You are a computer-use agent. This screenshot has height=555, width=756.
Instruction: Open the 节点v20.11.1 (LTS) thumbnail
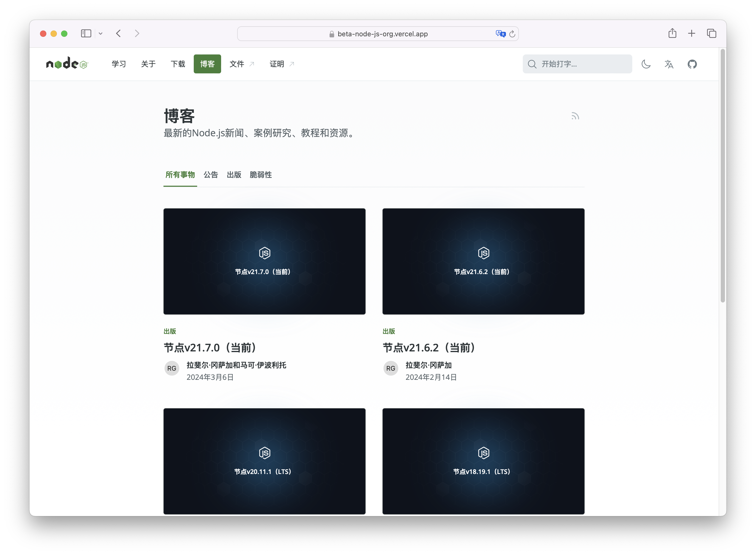coord(264,461)
